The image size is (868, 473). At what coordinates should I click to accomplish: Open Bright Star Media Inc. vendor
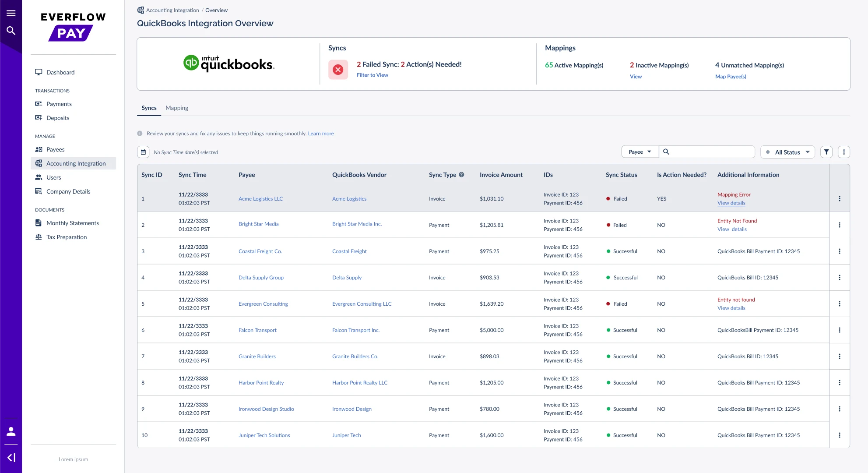coord(357,224)
